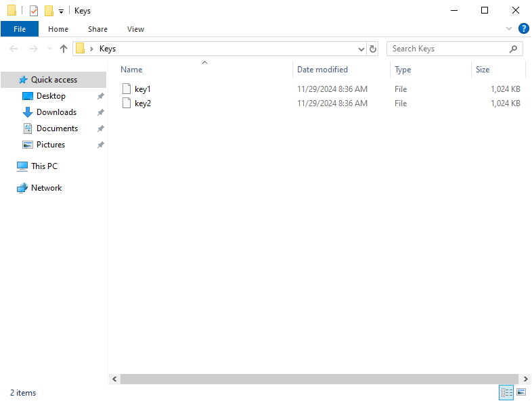Viewport: 532px width, 401px height.
Task: Click the horizontal scrollbar thumb
Action: (319, 379)
